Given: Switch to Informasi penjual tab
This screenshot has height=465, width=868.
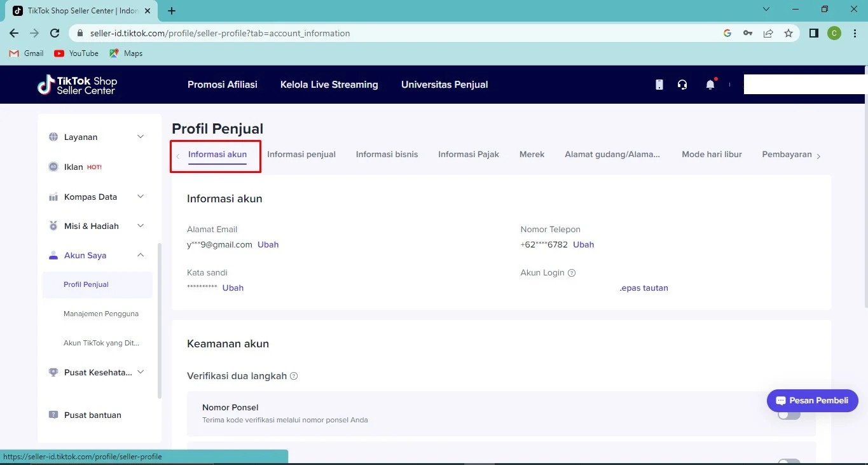Looking at the screenshot, I should pyautogui.click(x=301, y=155).
